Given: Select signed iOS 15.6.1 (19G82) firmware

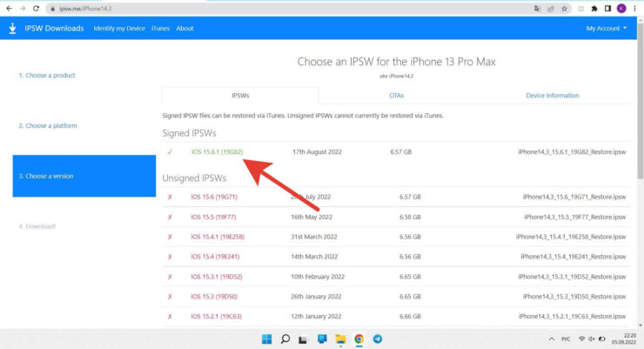Looking at the screenshot, I should [217, 152].
